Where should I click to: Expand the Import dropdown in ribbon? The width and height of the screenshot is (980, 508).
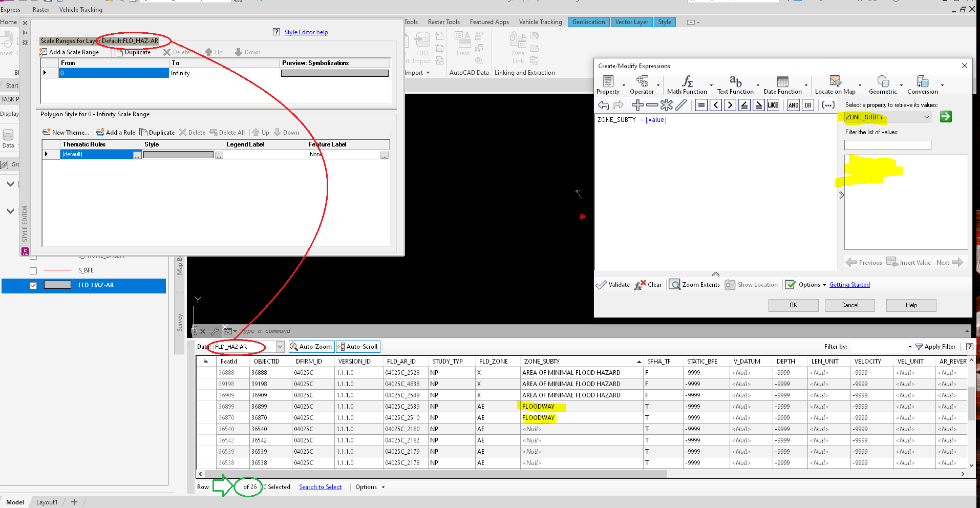click(x=417, y=73)
